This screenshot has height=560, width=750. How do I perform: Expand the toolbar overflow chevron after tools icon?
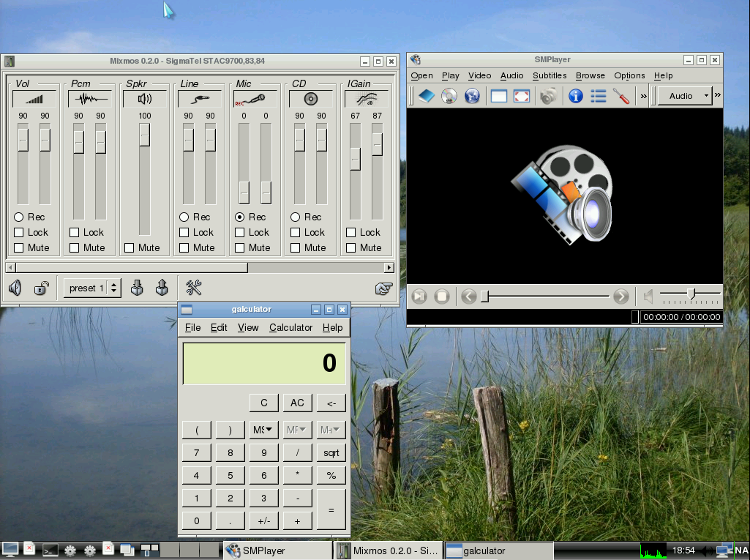(644, 96)
